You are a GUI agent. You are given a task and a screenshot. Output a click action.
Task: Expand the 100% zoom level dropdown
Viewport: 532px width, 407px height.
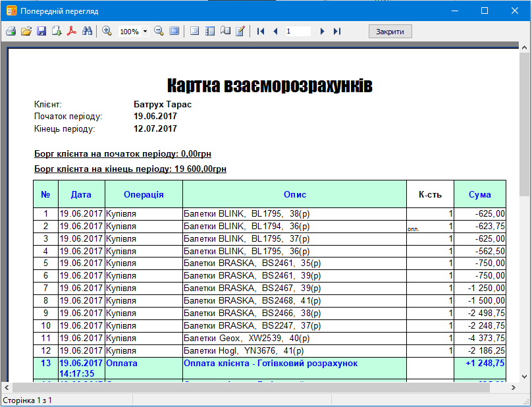(x=145, y=32)
